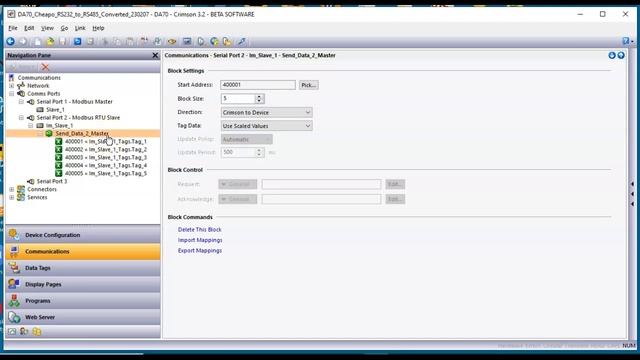Open the Help menu
This screenshot has width=640, height=360.
click(98, 28)
